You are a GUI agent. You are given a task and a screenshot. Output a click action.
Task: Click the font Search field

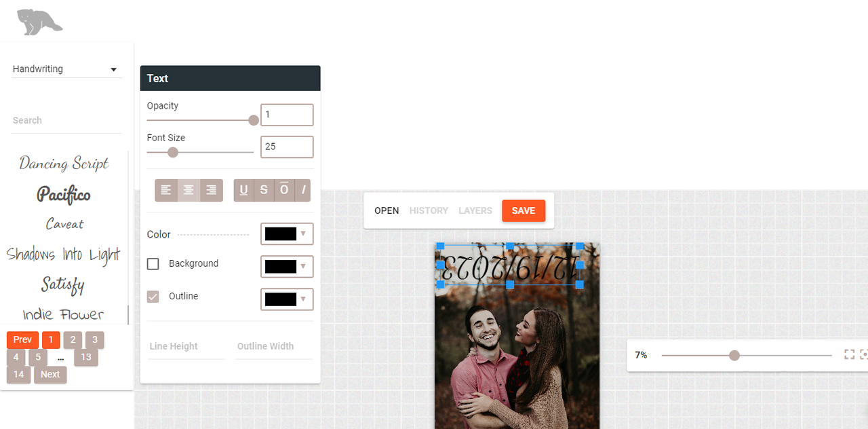(x=66, y=121)
